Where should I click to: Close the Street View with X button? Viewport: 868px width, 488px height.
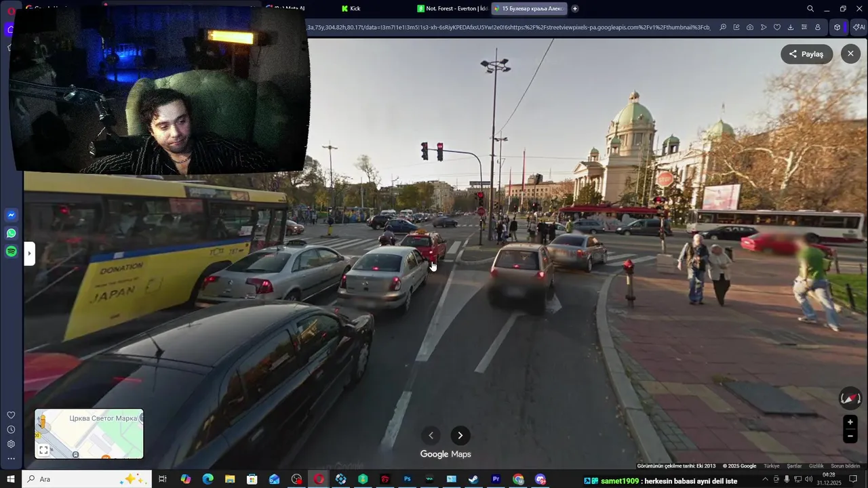click(x=850, y=54)
